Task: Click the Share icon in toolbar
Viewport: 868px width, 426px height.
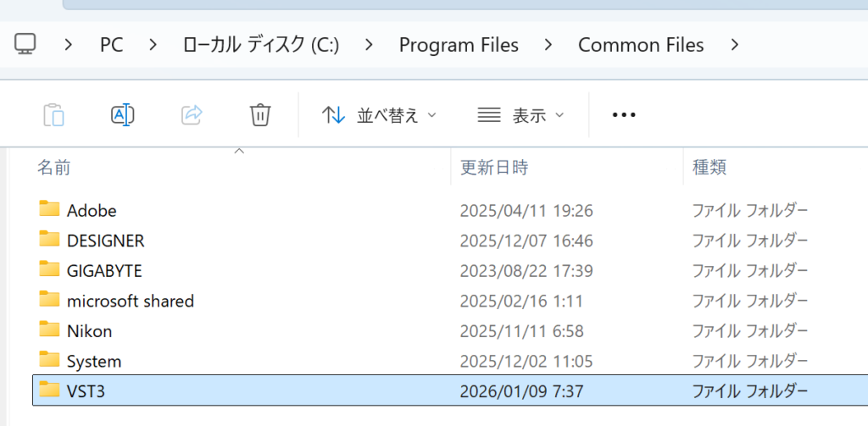Action: [192, 115]
